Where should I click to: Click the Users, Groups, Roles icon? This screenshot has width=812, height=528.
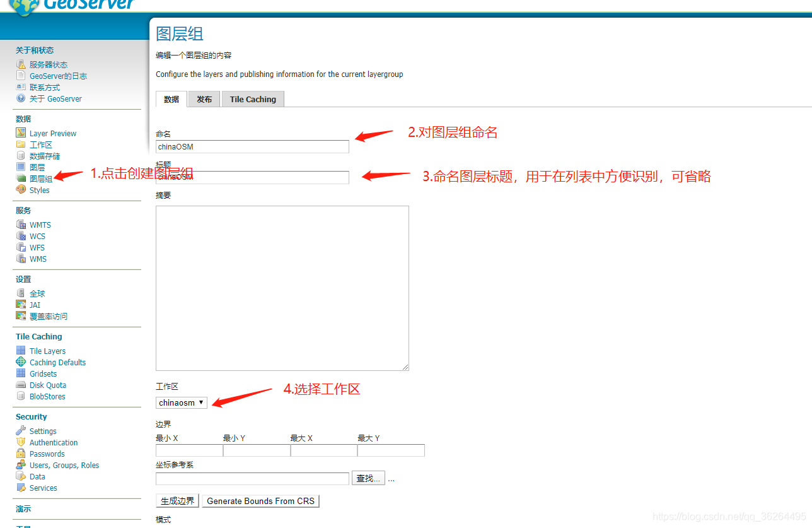coord(21,465)
